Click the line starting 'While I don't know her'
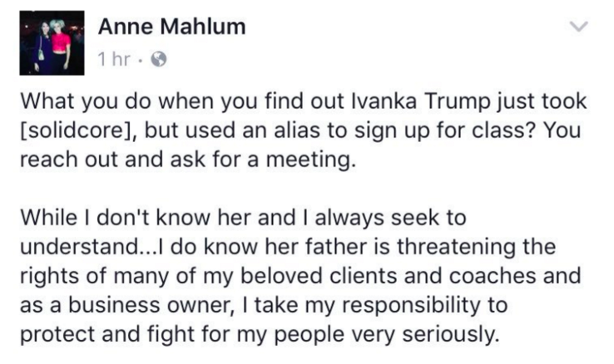The image size is (614, 364). pos(243,218)
